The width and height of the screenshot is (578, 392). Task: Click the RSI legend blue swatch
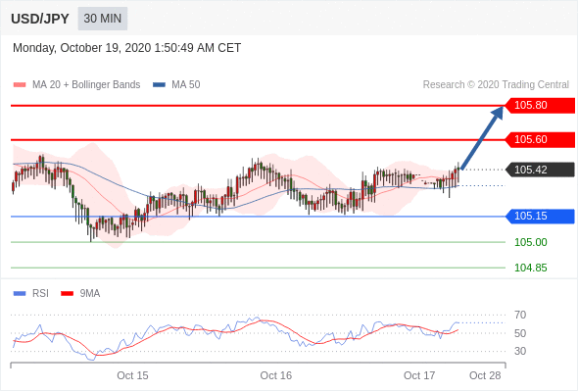pyautogui.click(x=20, y=294)
